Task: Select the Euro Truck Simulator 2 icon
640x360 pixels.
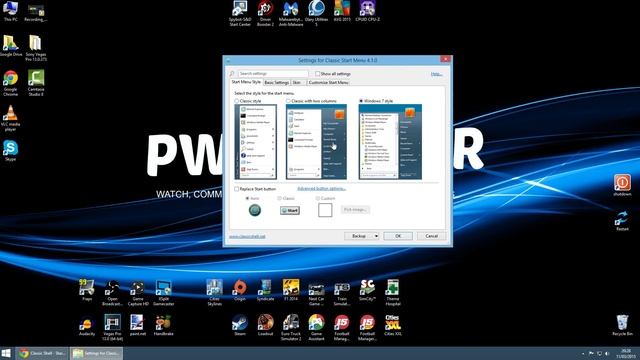Action: (x=291, y=327)
